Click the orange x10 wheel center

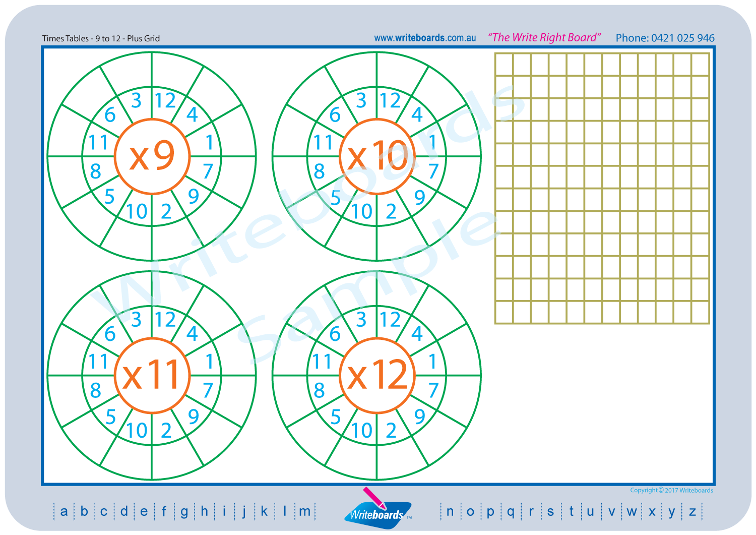[377, 156]
